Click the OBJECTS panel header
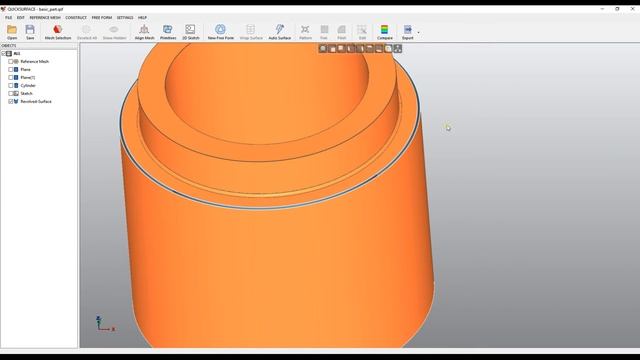Image resolution: width=640 pixels, height=360 pixels. click(x=39, y=46)
